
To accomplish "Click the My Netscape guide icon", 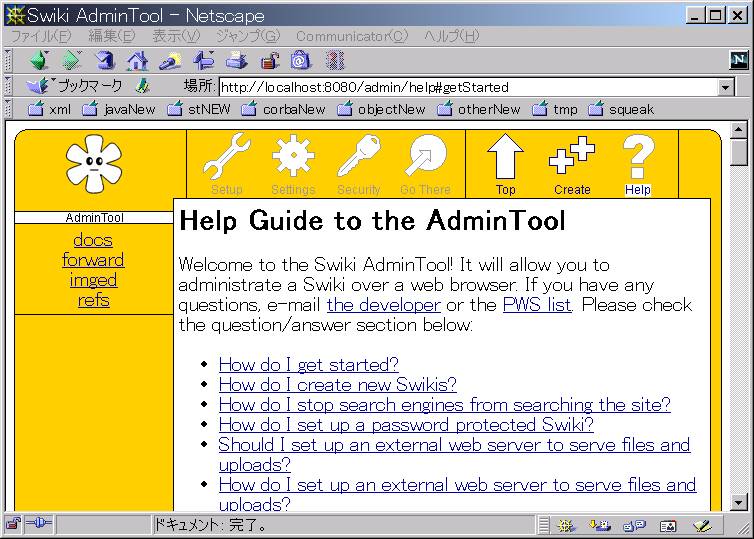I will [x=204, y=61].
